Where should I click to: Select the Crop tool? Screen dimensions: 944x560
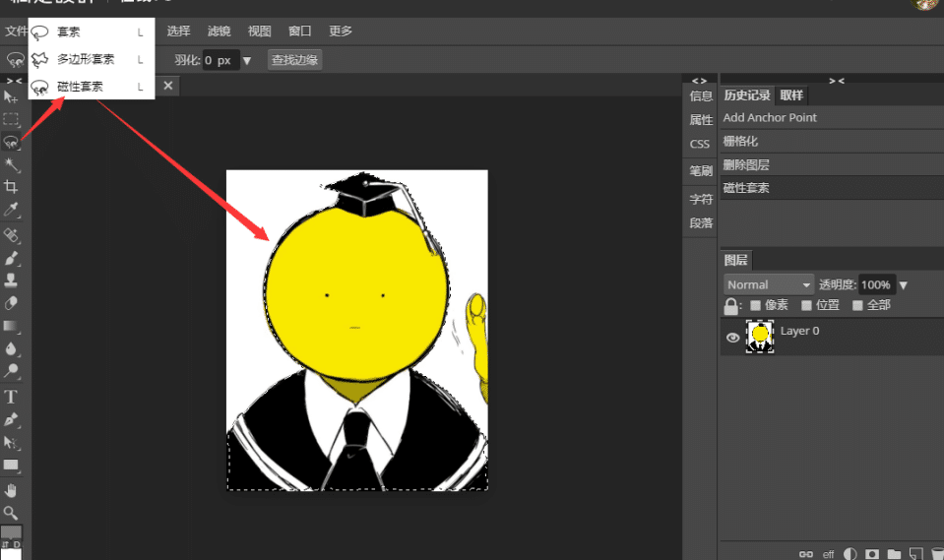tap(11, 187)
